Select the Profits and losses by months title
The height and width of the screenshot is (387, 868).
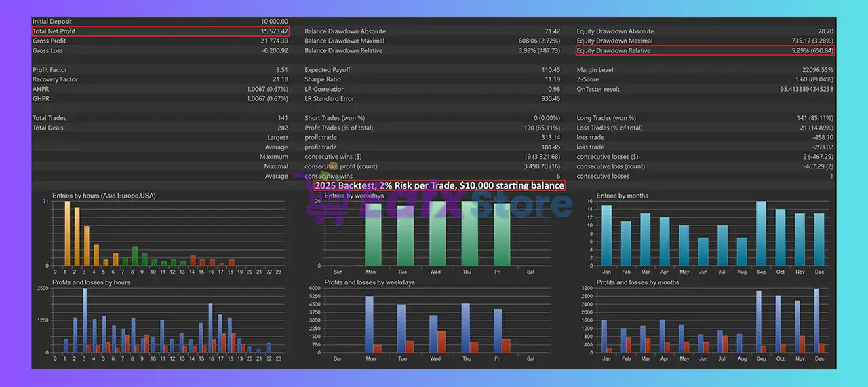(x=641, y=282)
